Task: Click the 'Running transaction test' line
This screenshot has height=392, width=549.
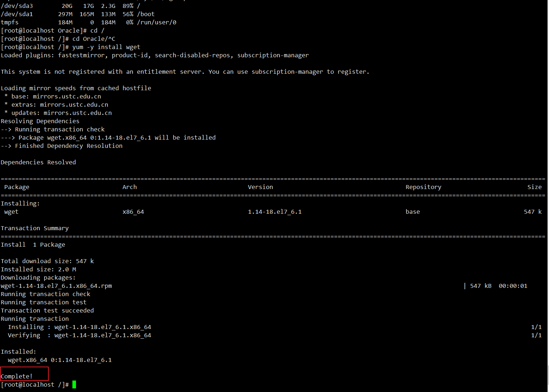Action: (44, 302)
